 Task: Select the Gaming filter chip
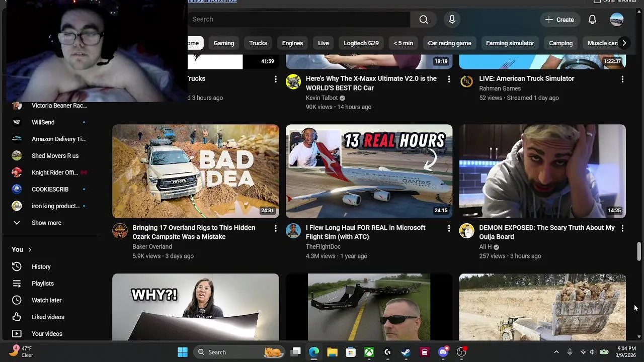coord(224,43)
